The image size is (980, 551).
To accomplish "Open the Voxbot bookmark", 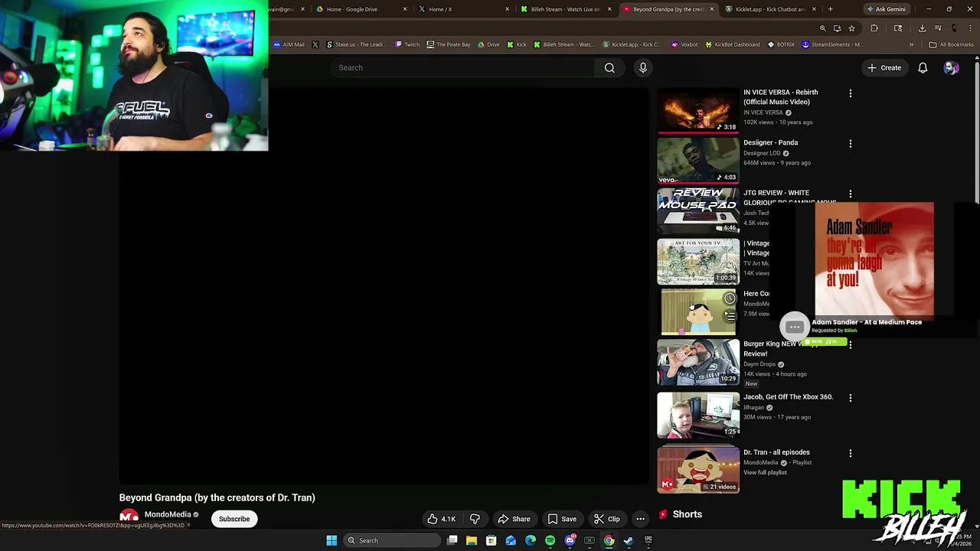I will (x=684, y=44).
